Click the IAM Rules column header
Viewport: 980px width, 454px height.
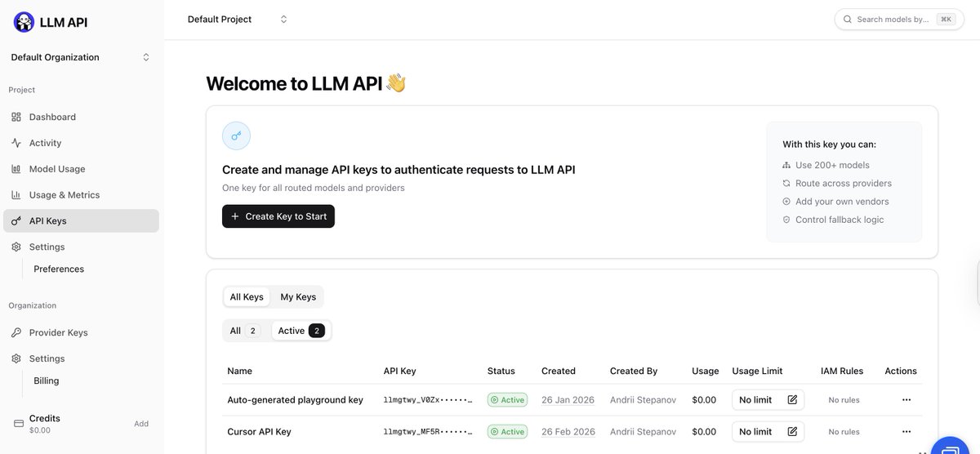click(842, 371)
